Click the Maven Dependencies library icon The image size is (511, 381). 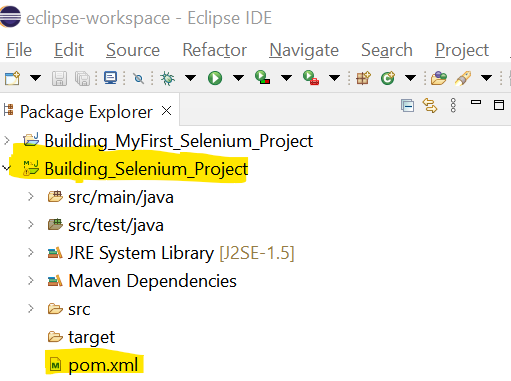55,281
